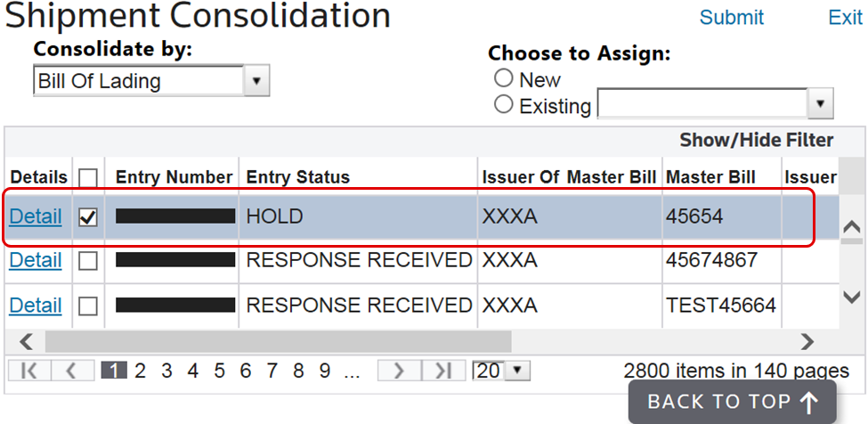Choose the Existing assignment radio button
The height and width of the screenshot is (424, 868).
504,105
